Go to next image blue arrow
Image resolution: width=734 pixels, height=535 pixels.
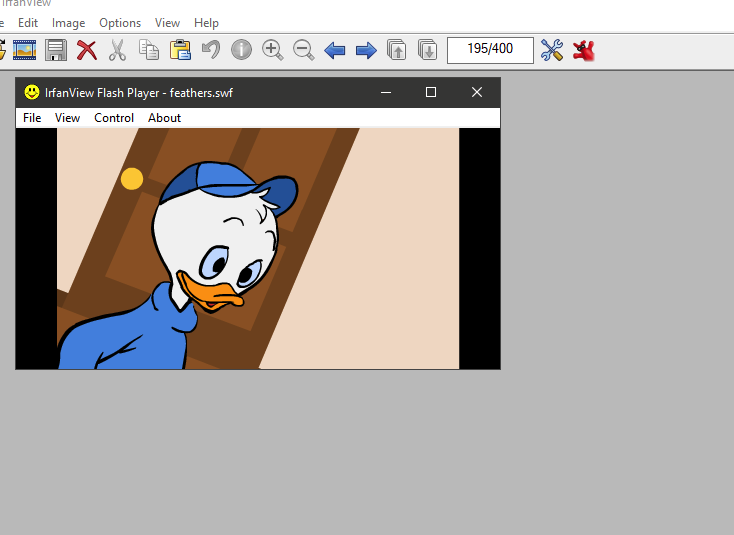[x=366, y=50]
